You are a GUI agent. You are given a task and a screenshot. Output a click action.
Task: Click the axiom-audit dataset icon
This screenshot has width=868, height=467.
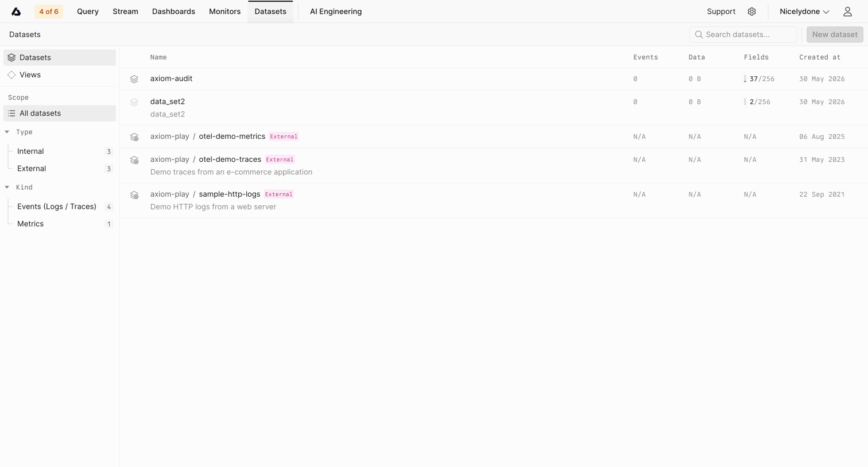tap(134, 79)
